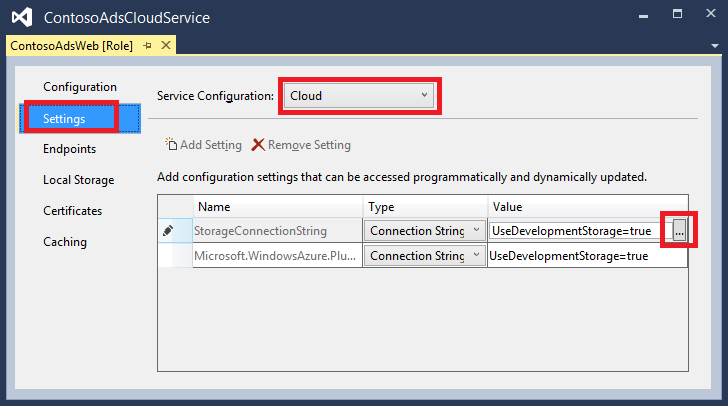Click the red Remove Setting X icon
The height and width of the screenshot is (406, 728).
click(x=258, y=145)
